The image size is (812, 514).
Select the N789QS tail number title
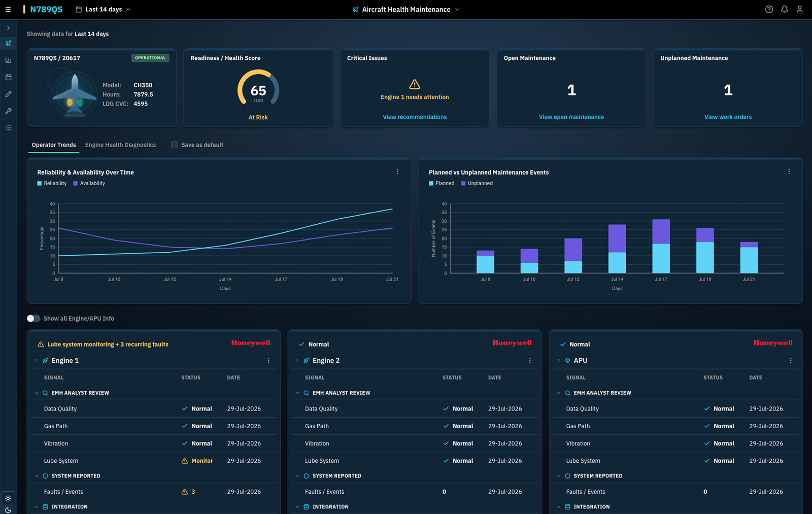[46, 9]
